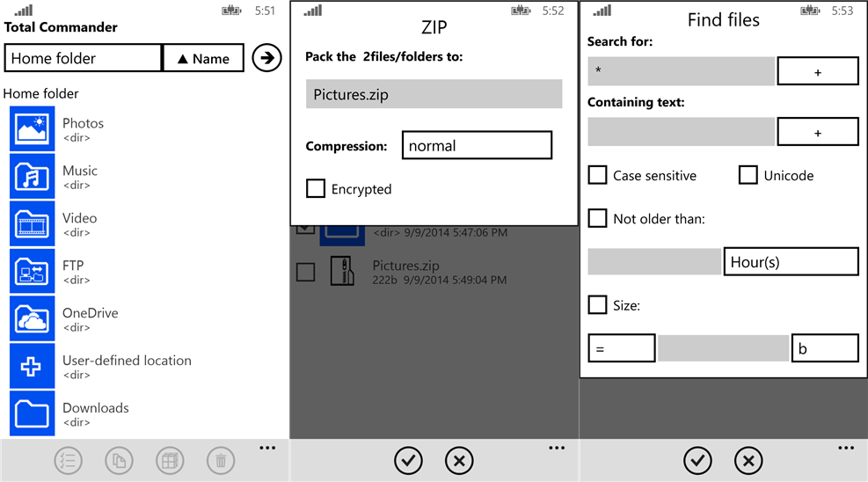Select the Downloads list entry label
The width and height of the screenshot is (868, 482).
pyautogui.click(x=95, y=408)
